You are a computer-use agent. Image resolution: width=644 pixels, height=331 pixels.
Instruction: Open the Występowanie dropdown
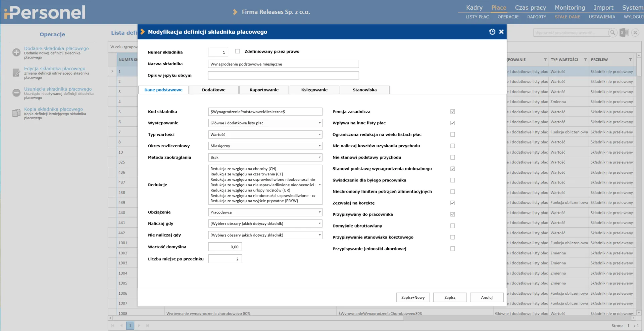point(265,123)
